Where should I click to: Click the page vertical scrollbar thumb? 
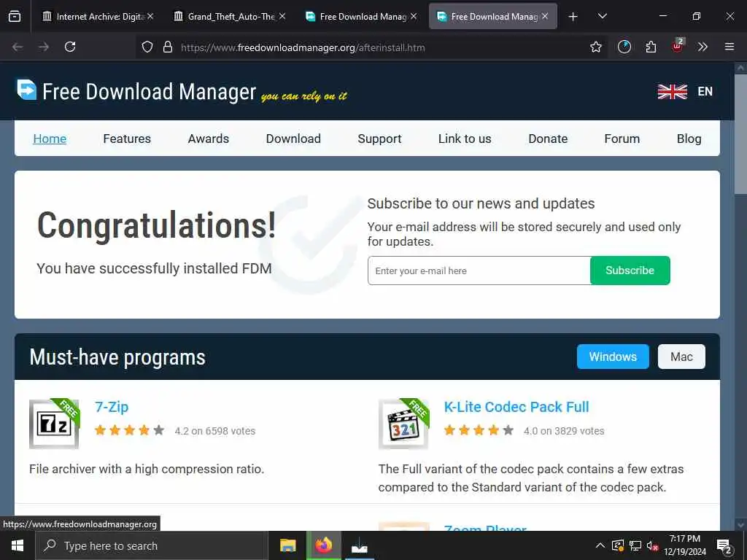tap(740, 133)
